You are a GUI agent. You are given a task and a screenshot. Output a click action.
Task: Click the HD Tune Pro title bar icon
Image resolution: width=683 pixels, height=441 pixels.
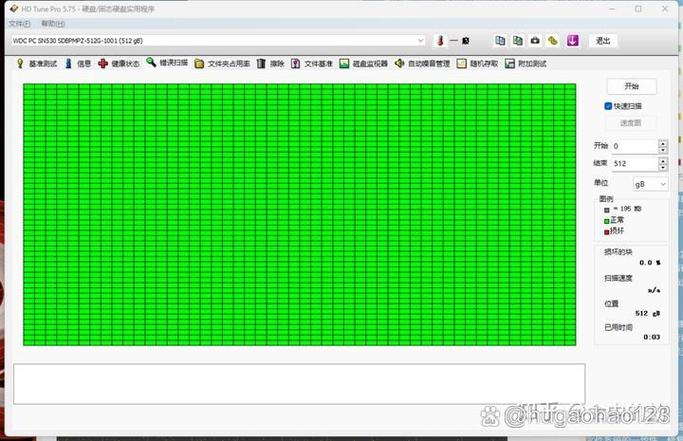14,9
